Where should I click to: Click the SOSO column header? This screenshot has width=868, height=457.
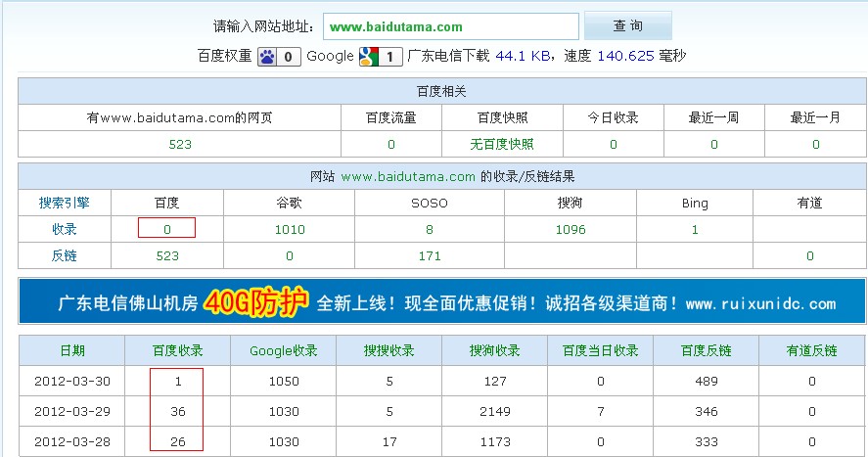[429, 203]
